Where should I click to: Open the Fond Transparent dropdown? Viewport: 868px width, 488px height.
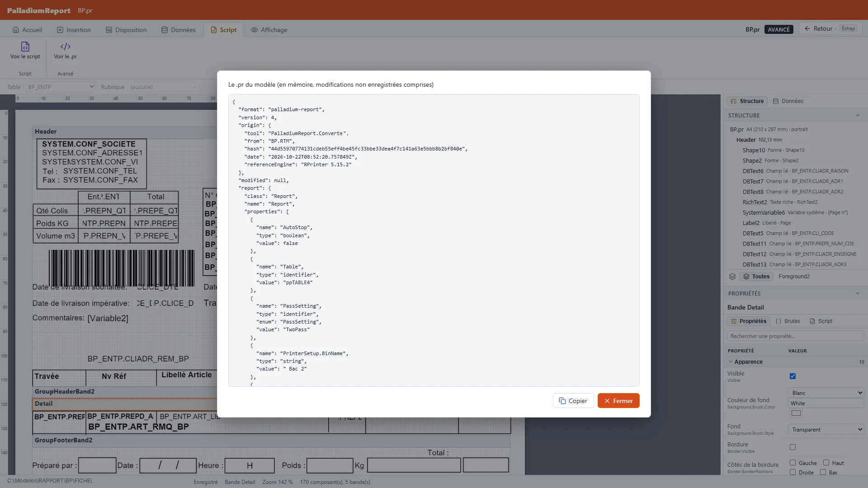(x=826, y=430)
